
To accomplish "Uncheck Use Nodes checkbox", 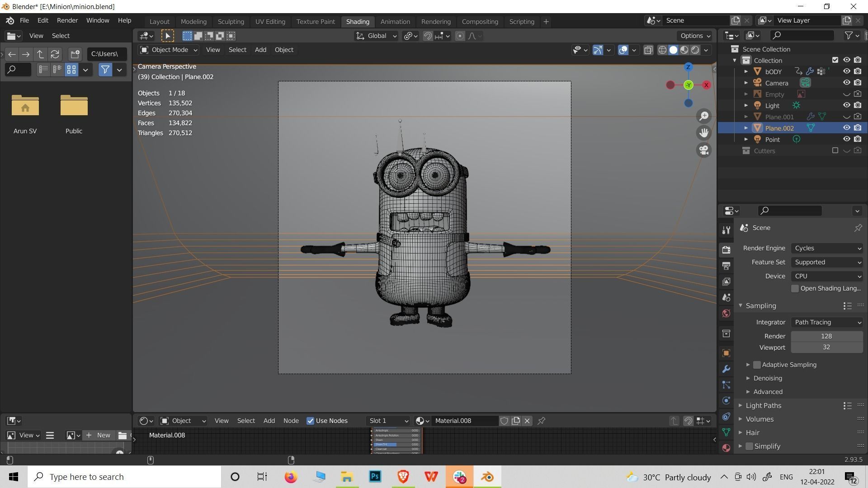I will coord(310,421).
